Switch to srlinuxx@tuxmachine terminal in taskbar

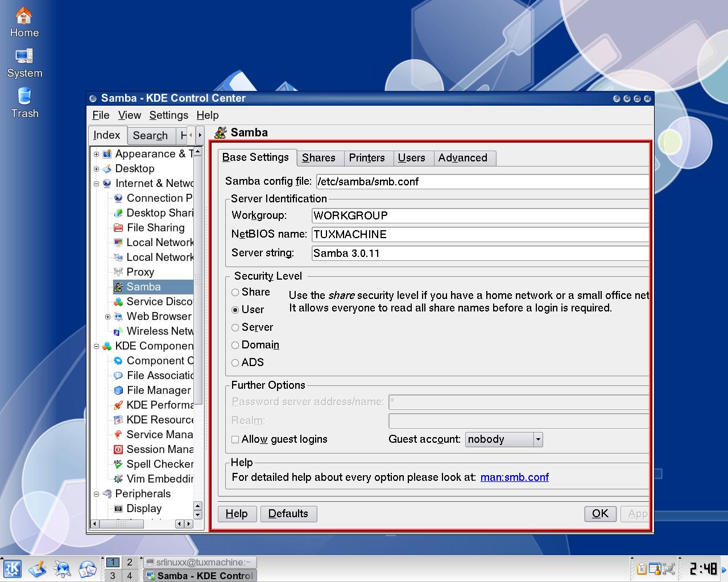click(200, 562)
